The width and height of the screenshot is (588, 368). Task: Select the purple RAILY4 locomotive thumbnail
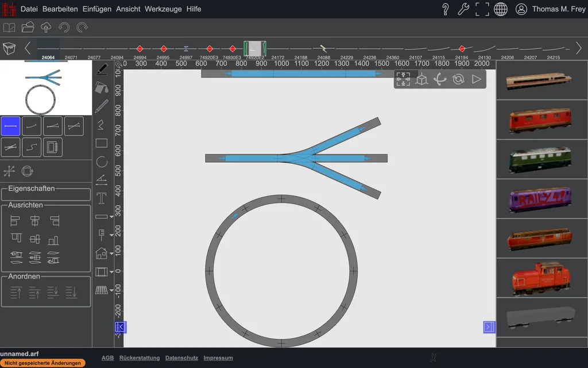[540, 198]
